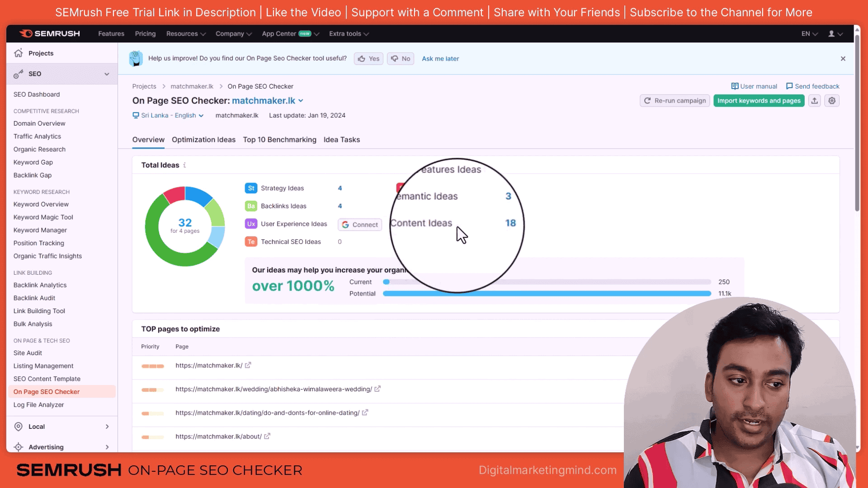Open external link icon for matchmaker.lk/about/
The height and width of the screenshot is (488, 868).
tap(267, 436)
